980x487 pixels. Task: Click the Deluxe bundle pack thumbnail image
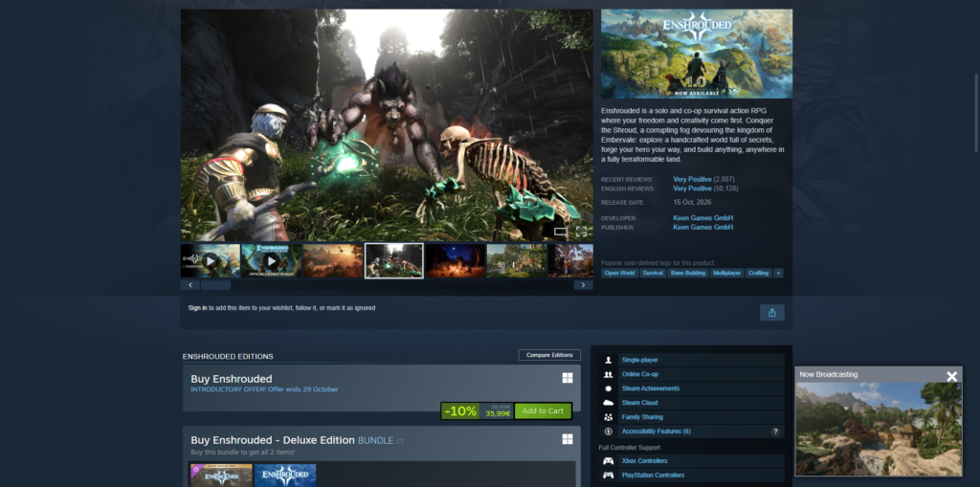(221, 476)
